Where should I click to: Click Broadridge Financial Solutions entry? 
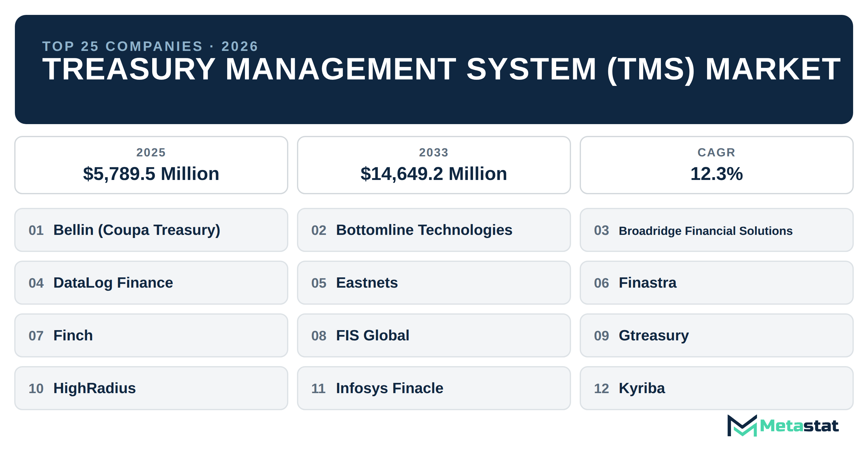(x=716, y=230)
